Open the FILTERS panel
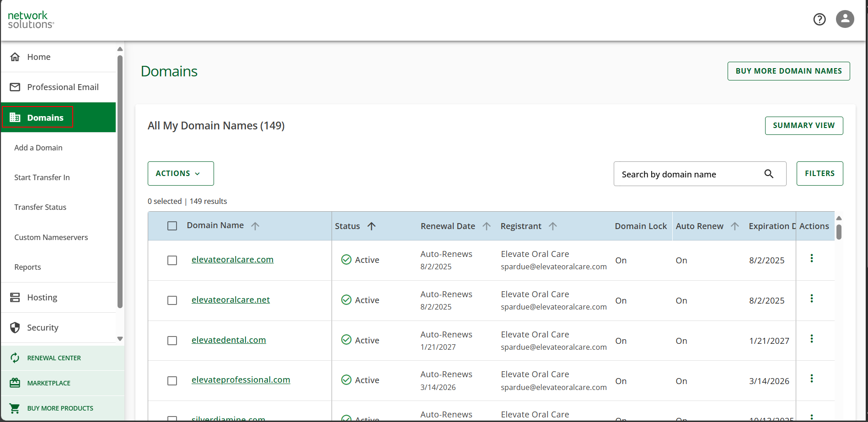868x422 pixels. pyautogui.click(x=819, y=173)
